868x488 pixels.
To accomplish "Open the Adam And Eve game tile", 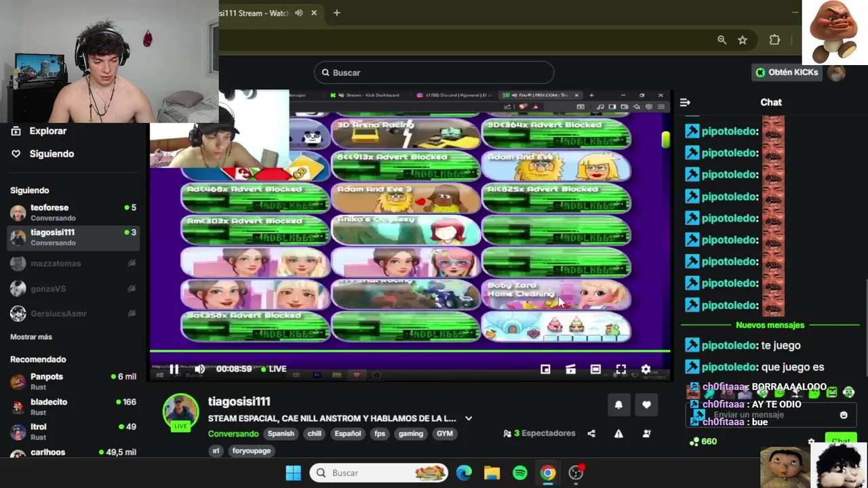I will pyautogui.click(x=556, y=167).
